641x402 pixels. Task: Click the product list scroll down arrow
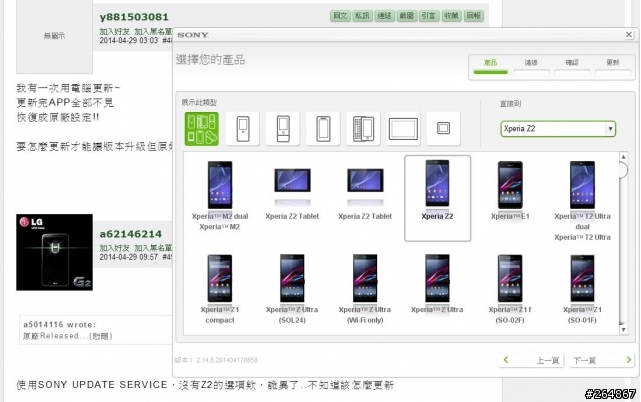click(x=623, y=330)
